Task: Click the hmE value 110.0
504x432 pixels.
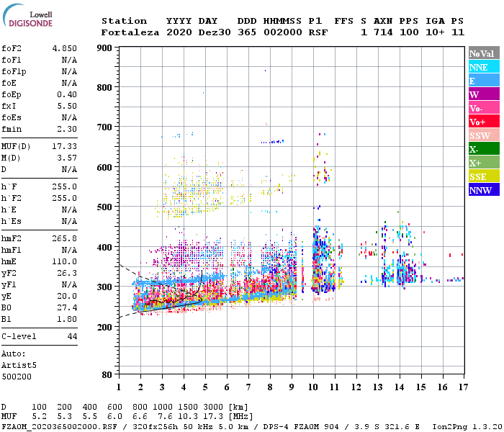Action: pyautogui.click(x=65, y=261)
